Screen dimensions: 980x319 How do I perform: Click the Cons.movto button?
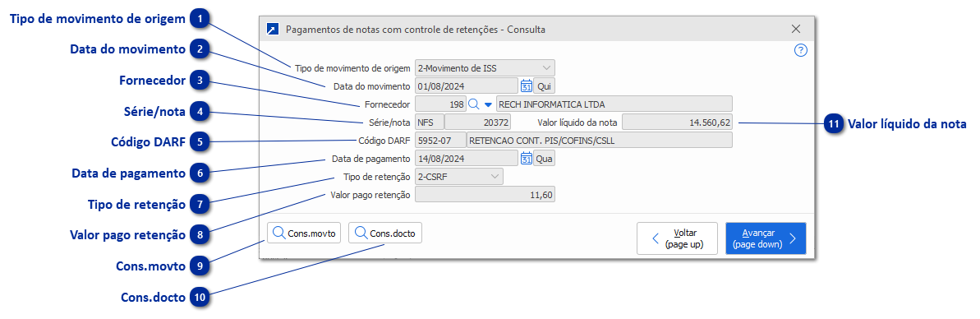(305, 233)
